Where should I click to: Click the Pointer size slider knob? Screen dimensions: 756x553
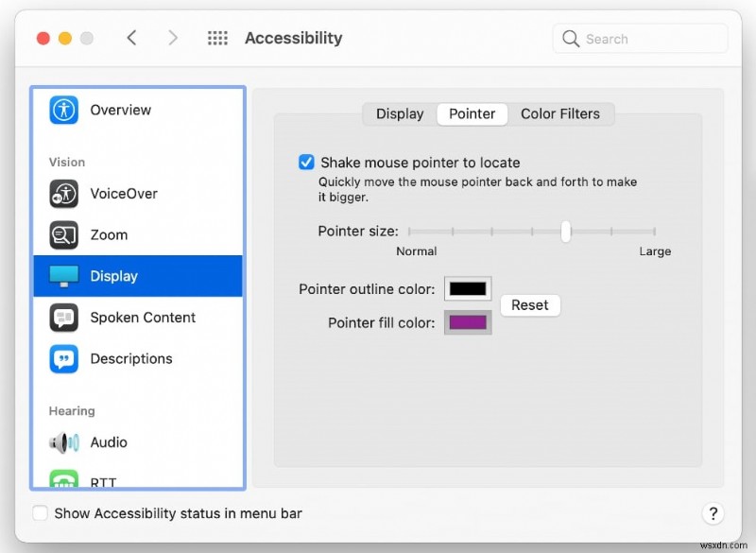click(x=565, y=231)
